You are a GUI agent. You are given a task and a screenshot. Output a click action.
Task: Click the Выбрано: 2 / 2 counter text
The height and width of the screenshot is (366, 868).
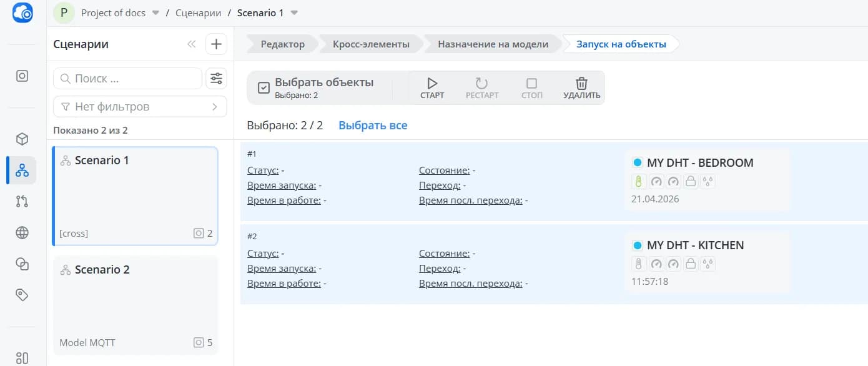pyautogui.click(x=285, y=126)
